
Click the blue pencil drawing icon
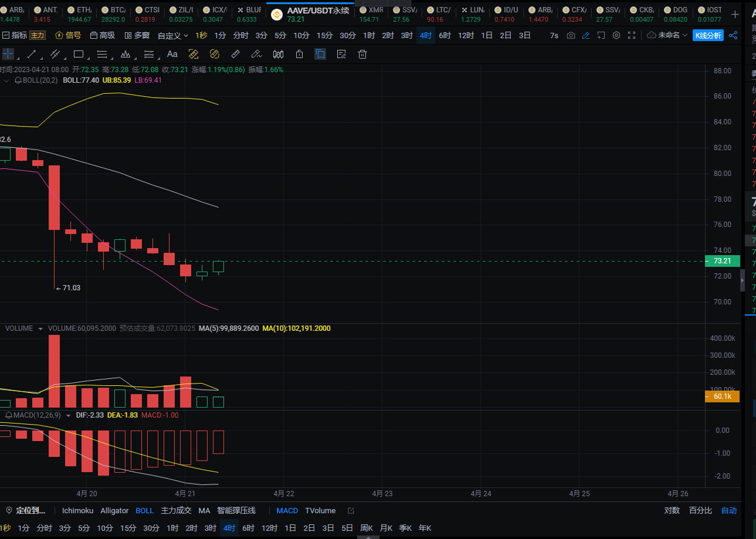[586, 35]
